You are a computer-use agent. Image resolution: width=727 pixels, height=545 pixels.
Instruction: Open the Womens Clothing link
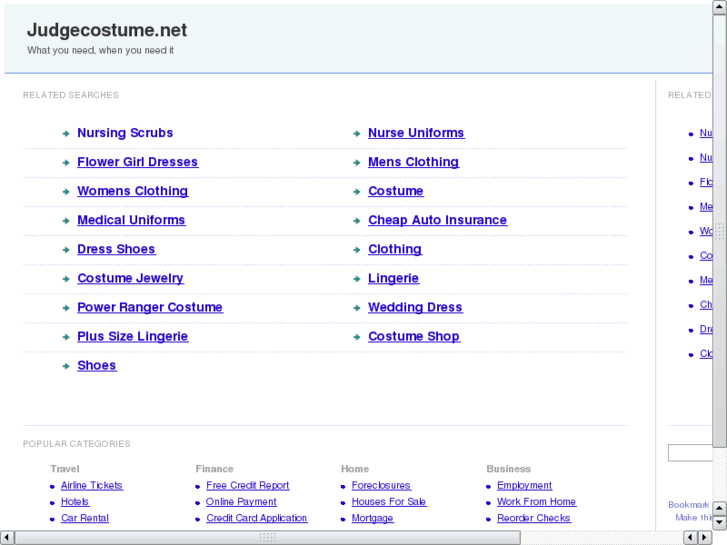pyautogui.click(x=133, y=191)
